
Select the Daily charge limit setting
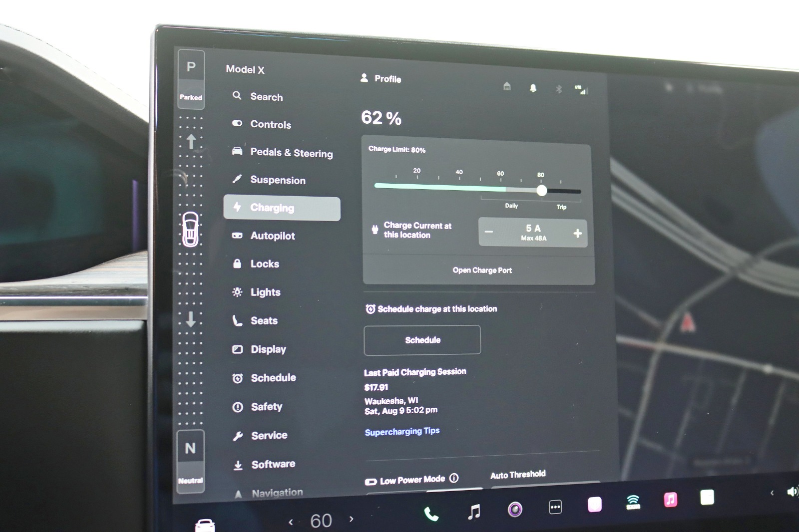coord(511,206)
